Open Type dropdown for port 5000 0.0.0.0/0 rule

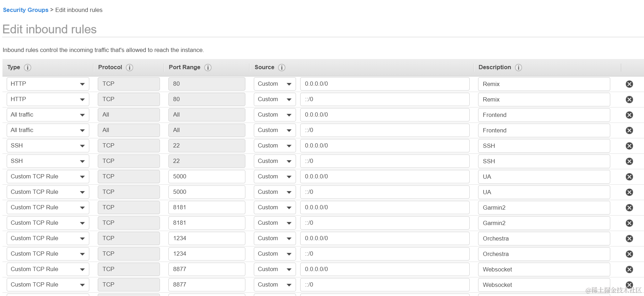click(48, 177)
